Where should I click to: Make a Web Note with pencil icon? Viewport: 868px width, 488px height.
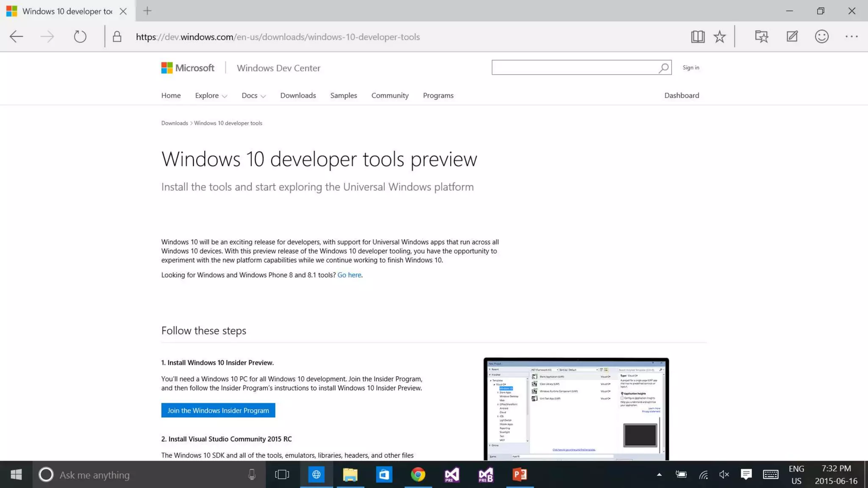point(792,36)
